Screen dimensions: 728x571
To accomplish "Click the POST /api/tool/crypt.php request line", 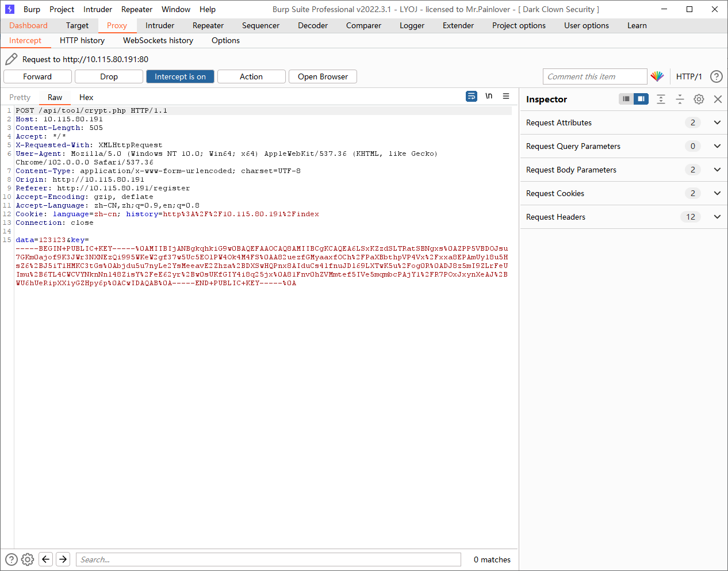I will pyautogui.click(x=91, y=110).
